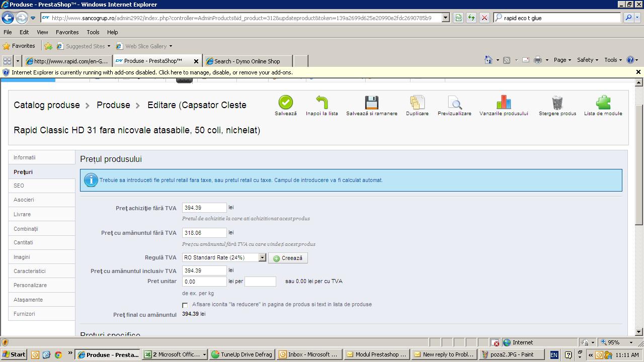Screen dimensions: 644x362
Task: Click the search magnifier button
Action: tap(628, 18)
